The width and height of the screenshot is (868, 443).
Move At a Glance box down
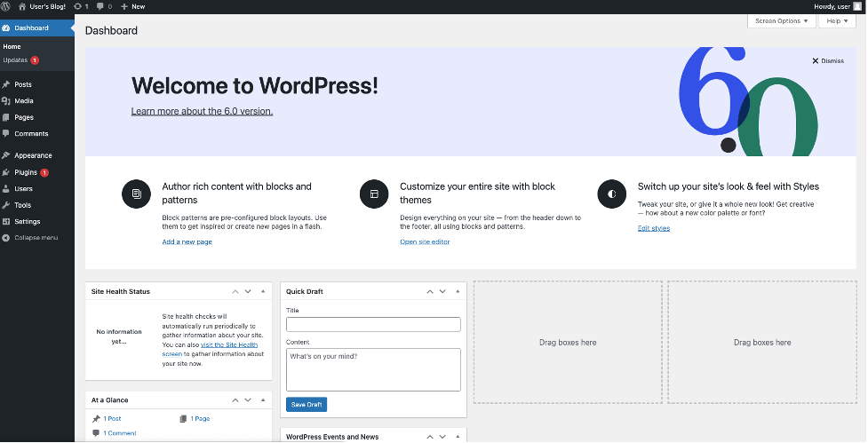pos(248,399)
